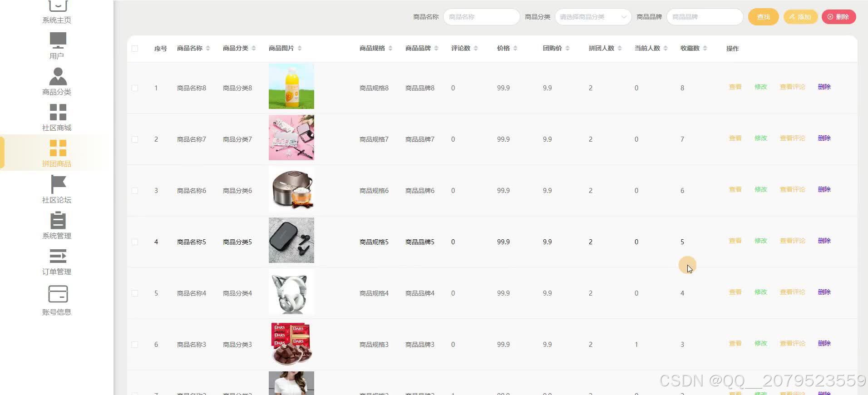This screenshot has width=868, height=395.
Task: Sort by 拼团人数 column arrows
Action: coord(620,48)
